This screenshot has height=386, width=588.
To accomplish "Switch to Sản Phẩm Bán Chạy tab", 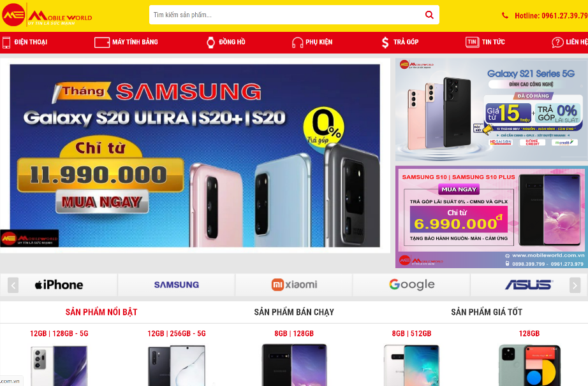I will coord(294,312).
